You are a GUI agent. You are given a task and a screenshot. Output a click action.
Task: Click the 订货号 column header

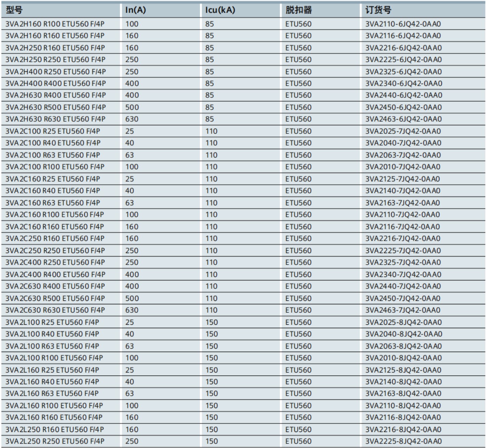coord(378,10)
